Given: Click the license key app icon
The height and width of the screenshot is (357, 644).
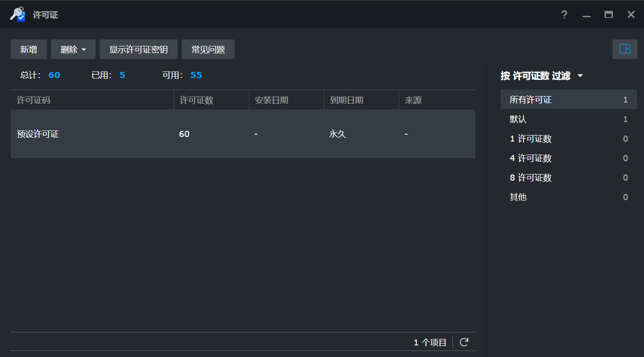Looking at the screenshot, I should [x=18, y=14].
